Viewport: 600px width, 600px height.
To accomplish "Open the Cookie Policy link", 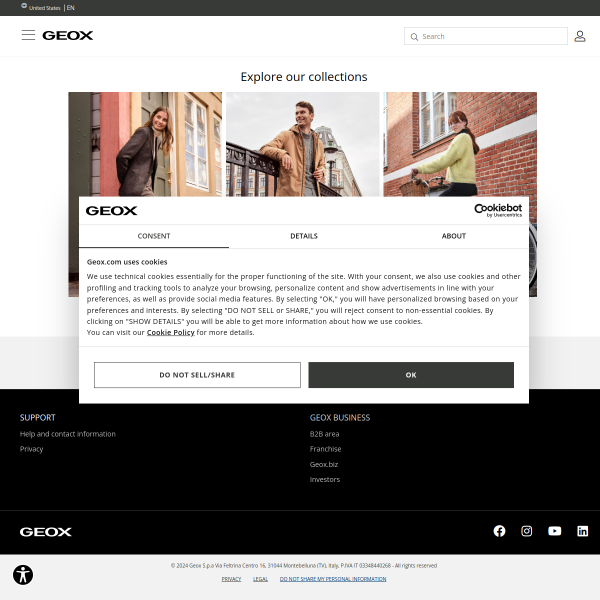I will tap(170, 333).
